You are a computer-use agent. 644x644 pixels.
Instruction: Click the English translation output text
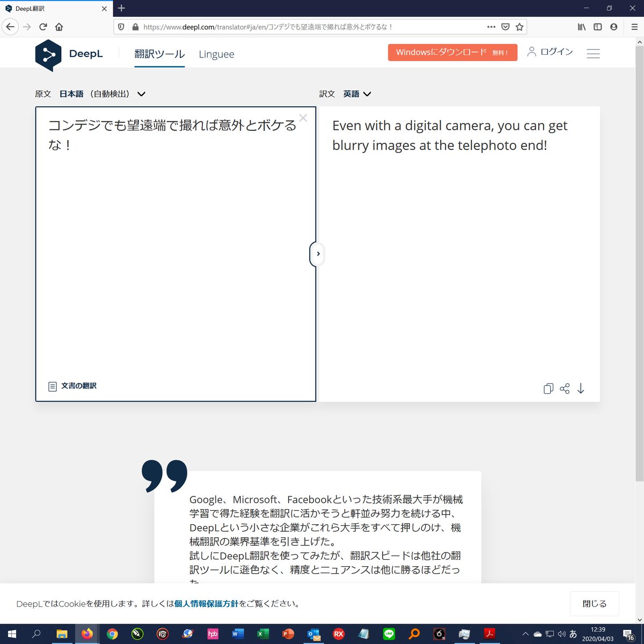tap(450, 135)
